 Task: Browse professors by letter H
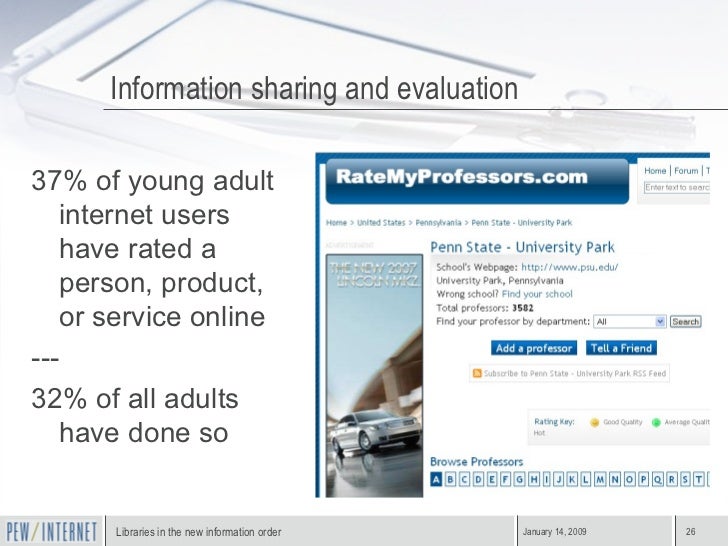(534, 480)
